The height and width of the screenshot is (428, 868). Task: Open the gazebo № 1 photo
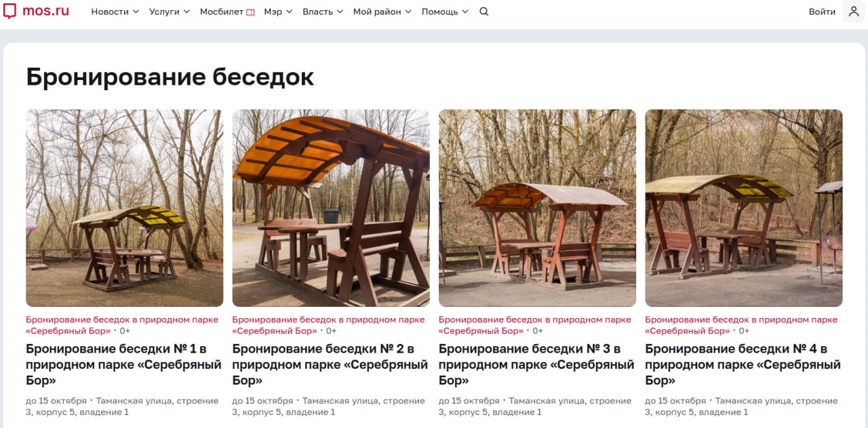(x=125, y=208)
